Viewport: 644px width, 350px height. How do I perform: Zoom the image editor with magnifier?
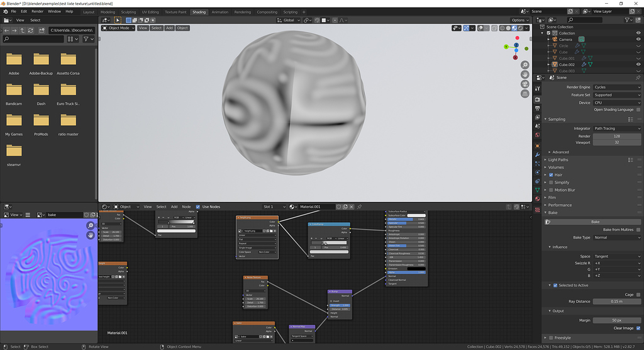91,225
